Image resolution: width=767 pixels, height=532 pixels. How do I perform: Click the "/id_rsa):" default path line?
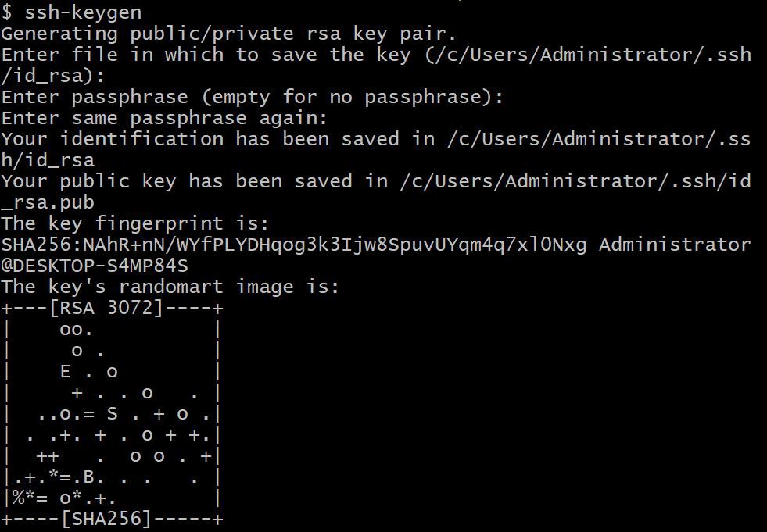pos(52,76)
